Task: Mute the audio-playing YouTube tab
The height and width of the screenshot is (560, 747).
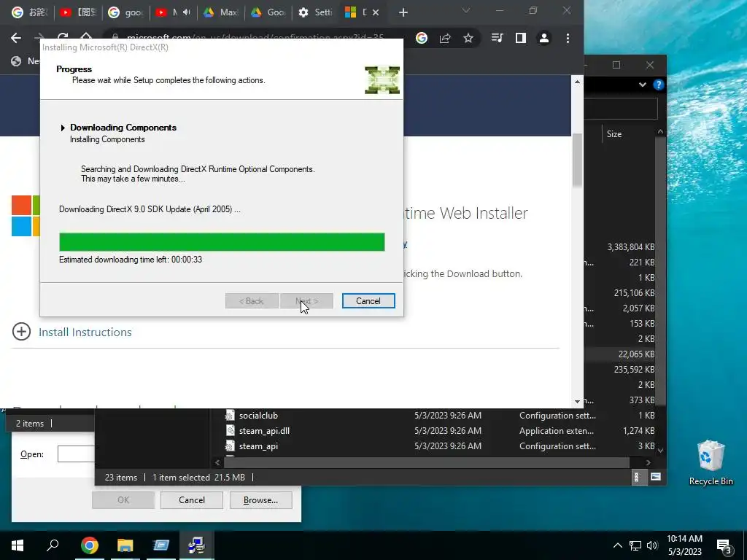Action: pyautogui.click(x=186, y=12)
